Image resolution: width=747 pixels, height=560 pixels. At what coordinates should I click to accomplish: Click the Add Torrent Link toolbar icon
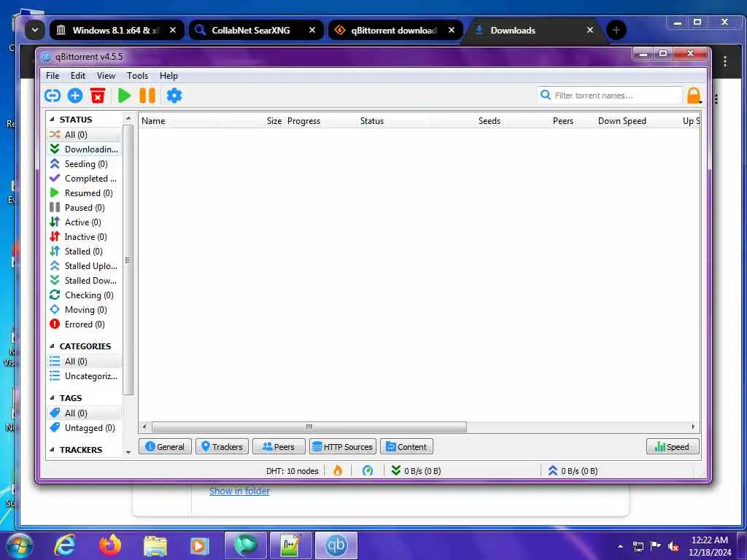(x=53, y=96)
